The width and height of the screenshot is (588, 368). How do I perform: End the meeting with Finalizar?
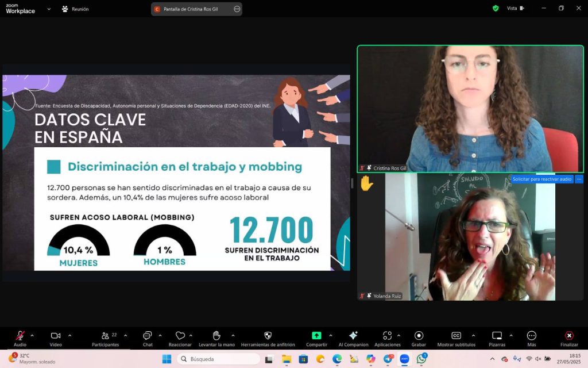pyautogui.click(x=569, y=338)
